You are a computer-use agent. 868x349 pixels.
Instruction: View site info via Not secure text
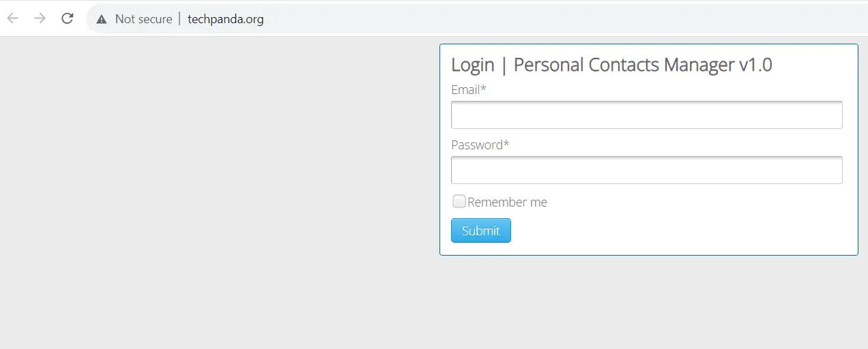click(143, 19)
